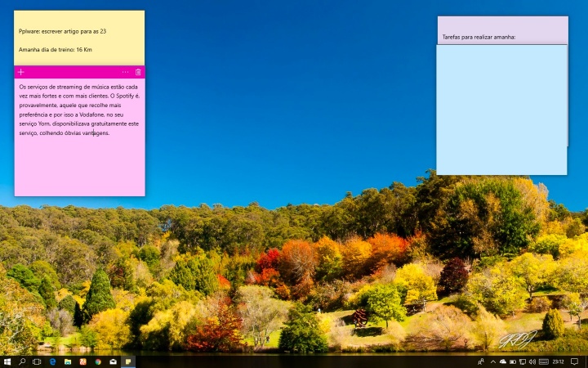The image size is (588, 368).
Task: Select the yellow note about Pplware
Action: point(79,39)
